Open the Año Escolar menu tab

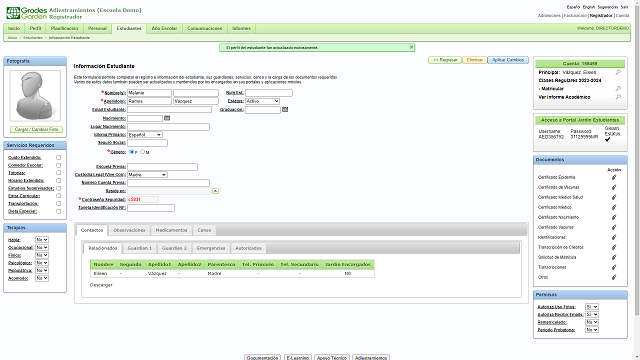tap(164, 29)
